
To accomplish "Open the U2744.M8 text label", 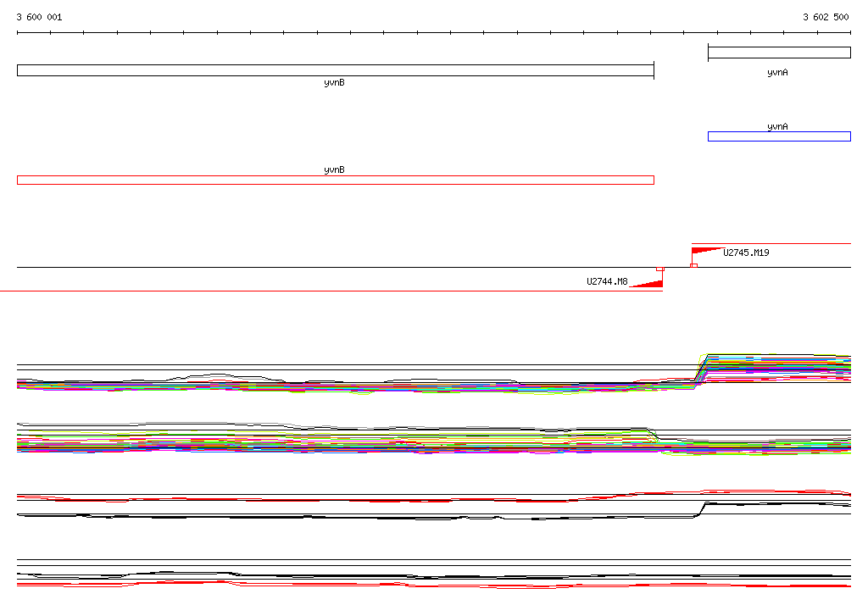I will [607, 282].
